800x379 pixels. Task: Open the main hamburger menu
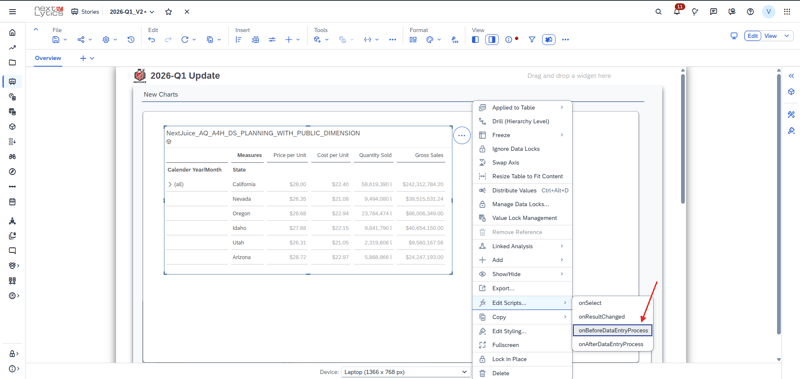pos(13,12)
